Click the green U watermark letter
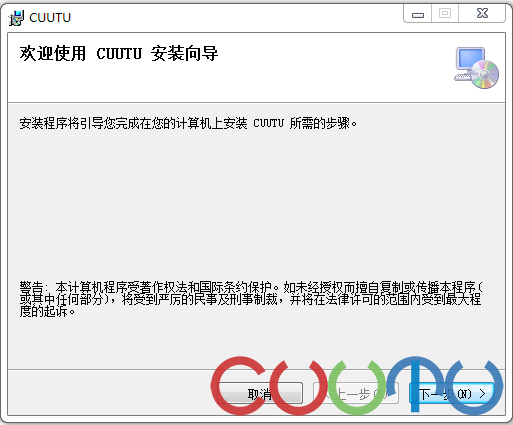The image size is (513, 425). [x=357, y=387]
